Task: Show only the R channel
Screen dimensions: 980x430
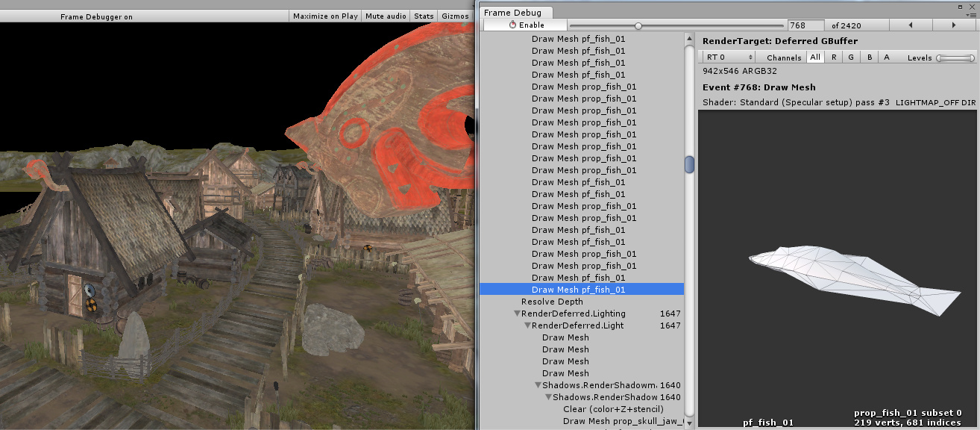Action: click(x=834, y=57)
